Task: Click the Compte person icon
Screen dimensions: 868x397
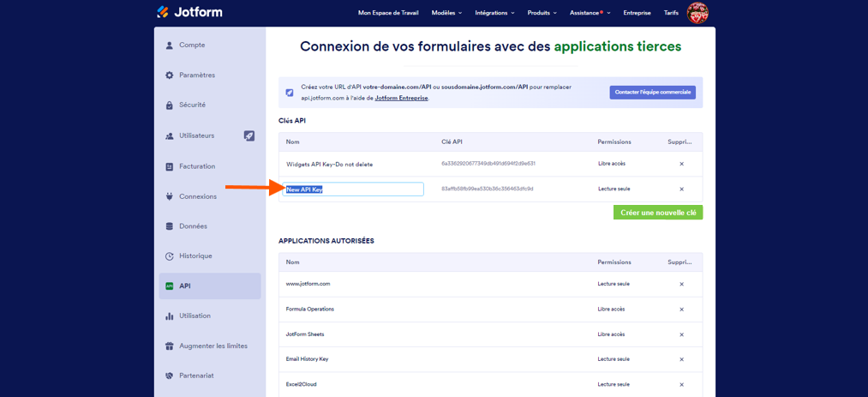Action: click(170, 45)
